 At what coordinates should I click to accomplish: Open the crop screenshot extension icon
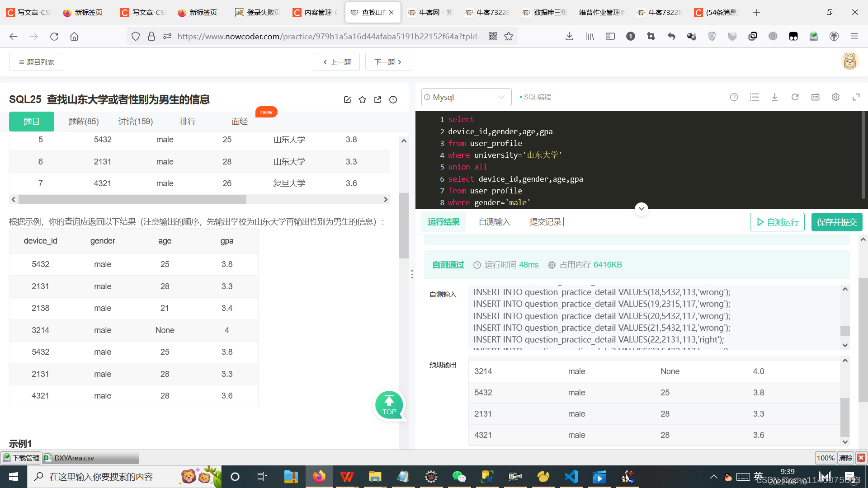(x=651, y=36)
